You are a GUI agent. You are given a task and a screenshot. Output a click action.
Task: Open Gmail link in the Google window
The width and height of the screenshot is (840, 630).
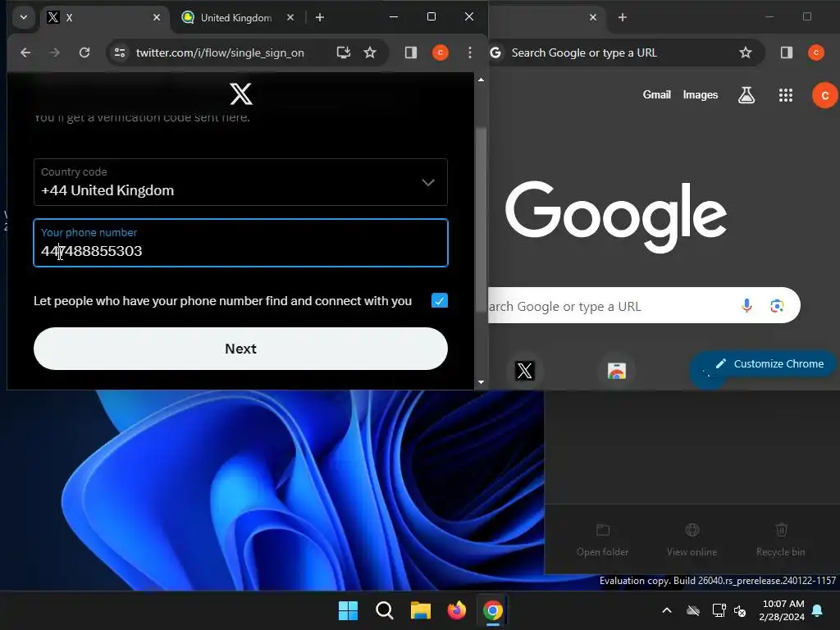656,95
